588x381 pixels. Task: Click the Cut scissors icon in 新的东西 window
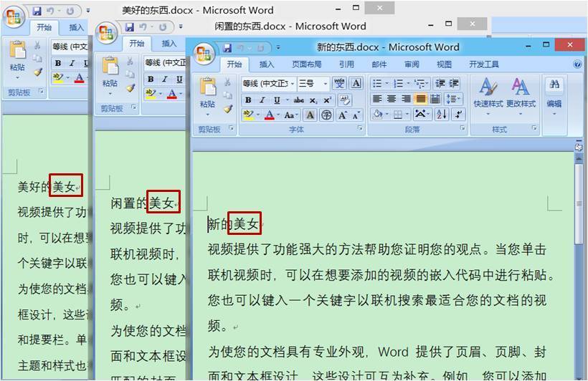point(227,82)
